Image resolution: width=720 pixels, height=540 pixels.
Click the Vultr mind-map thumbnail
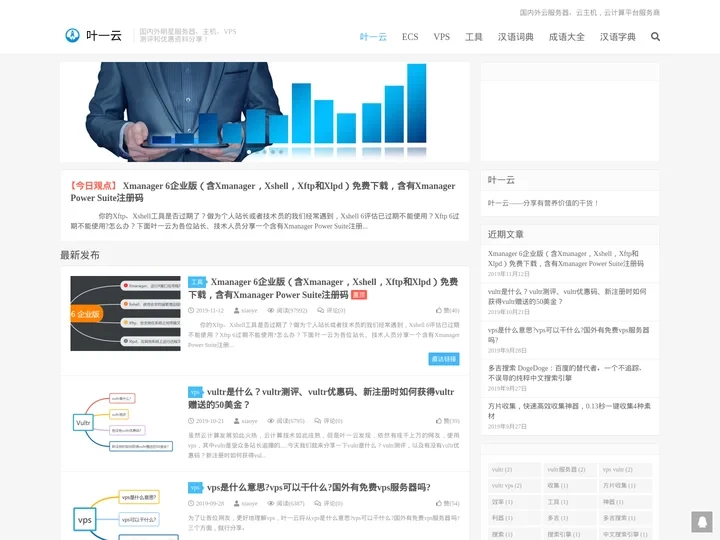(x=125, y=422)
